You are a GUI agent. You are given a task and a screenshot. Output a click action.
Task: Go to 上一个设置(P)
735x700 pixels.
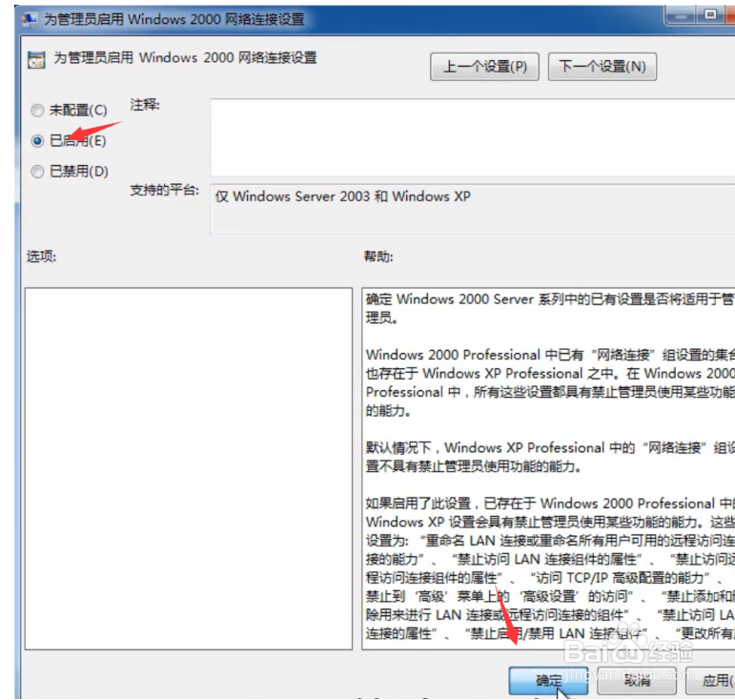[484, 67]
